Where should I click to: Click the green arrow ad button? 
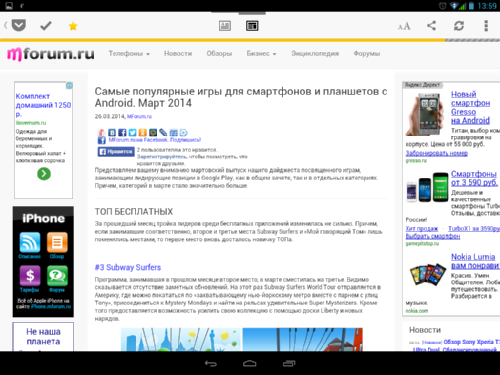44,174
